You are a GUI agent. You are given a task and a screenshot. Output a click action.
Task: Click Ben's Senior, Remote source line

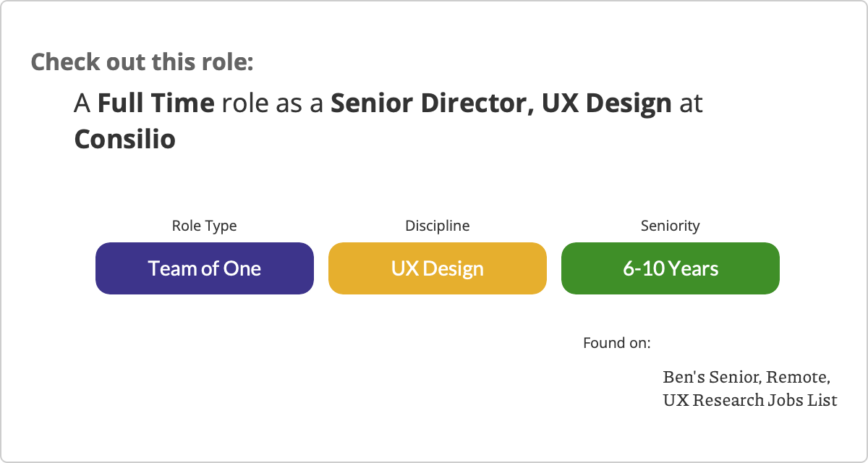pos(746,378)
